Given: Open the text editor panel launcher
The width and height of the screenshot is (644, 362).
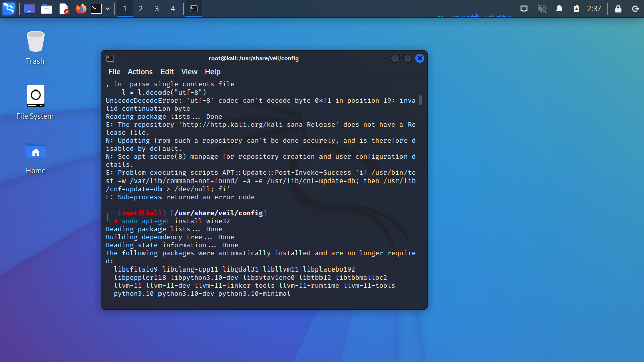Looking at the screenshot, I should 64,9.
